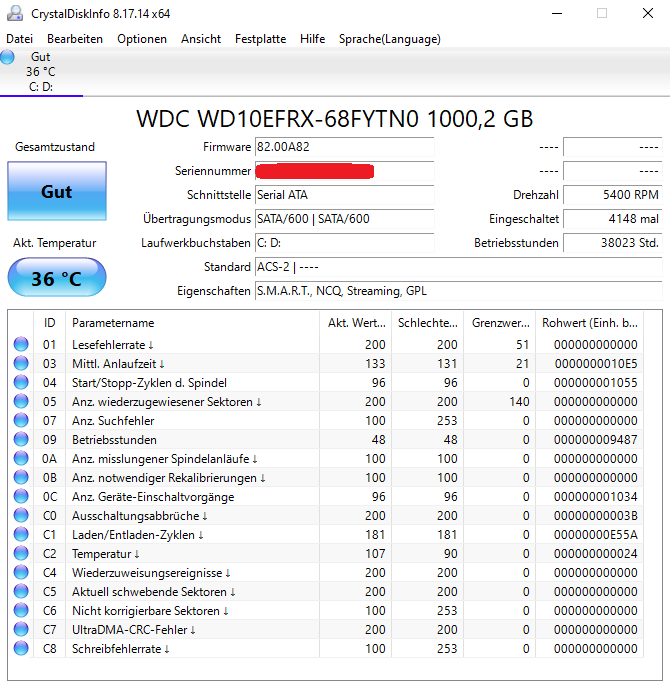Viewport: 670px width, 688px height.
Task: Click raw value 0000000010E5
Action: [x=596, y=364]
